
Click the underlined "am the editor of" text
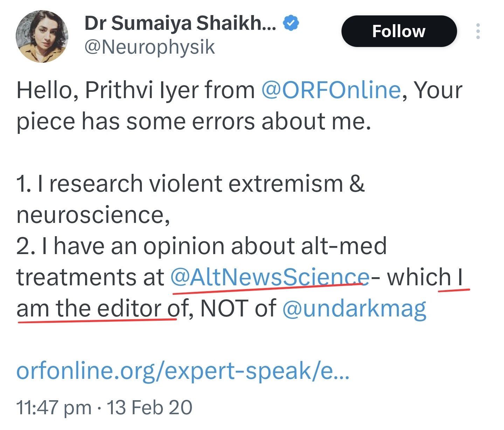[x=103, y=308]
